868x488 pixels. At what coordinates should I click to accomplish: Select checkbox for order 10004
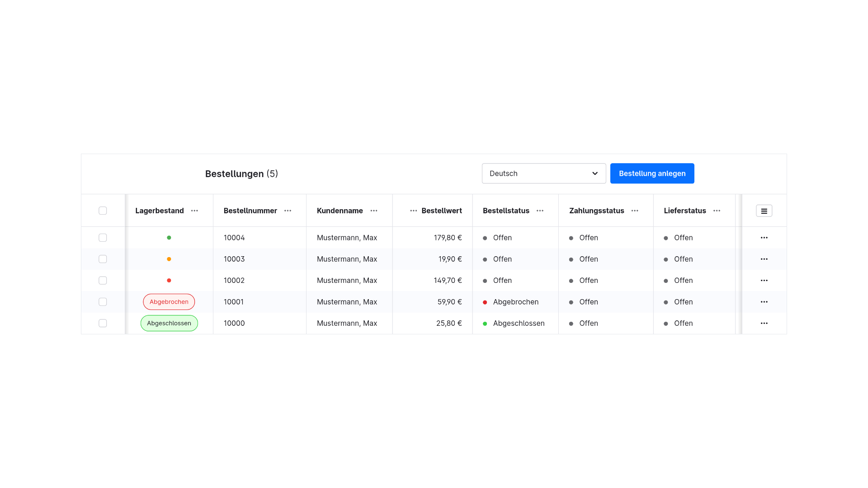point(103,238)
